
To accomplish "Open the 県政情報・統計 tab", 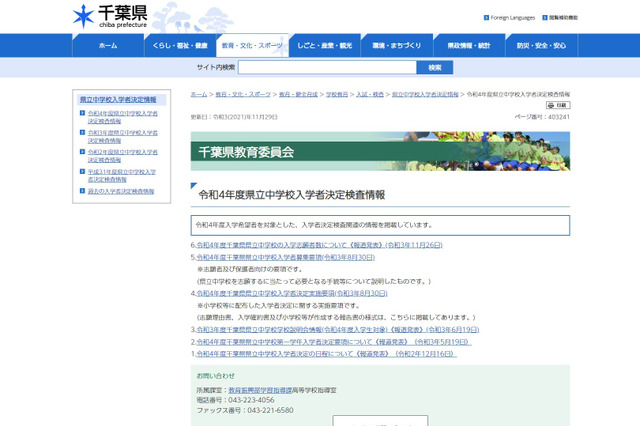I will (469, 45).
